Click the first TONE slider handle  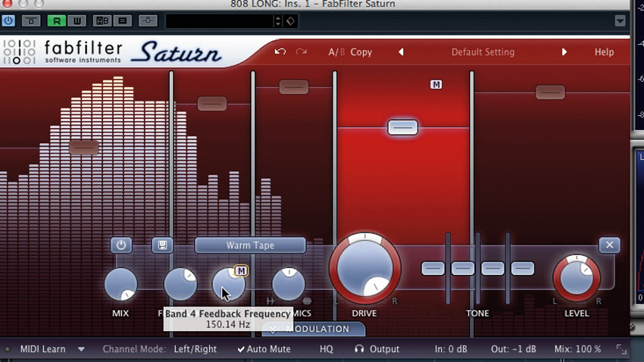[x=433, y=268]
